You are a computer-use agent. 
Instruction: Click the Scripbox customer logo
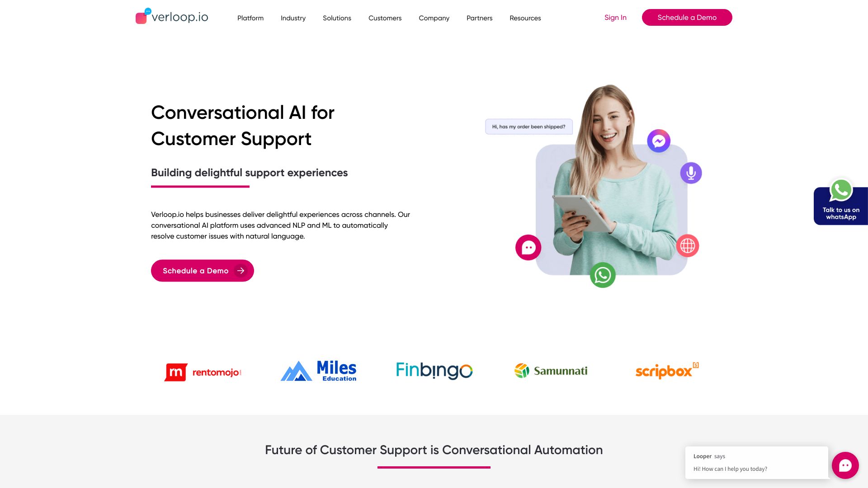[666, 371]
